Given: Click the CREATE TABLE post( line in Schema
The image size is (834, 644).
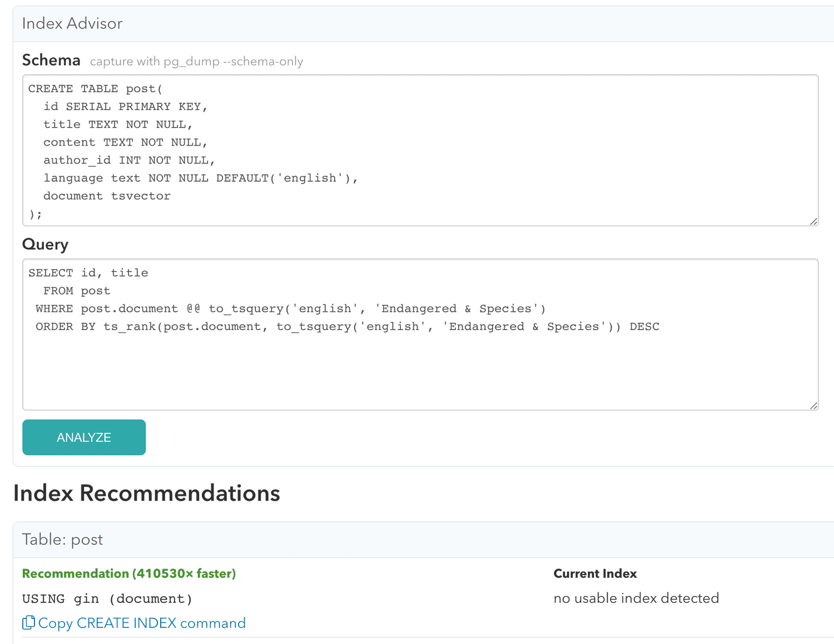Looking at the screenshot, I should pos(95,89).
